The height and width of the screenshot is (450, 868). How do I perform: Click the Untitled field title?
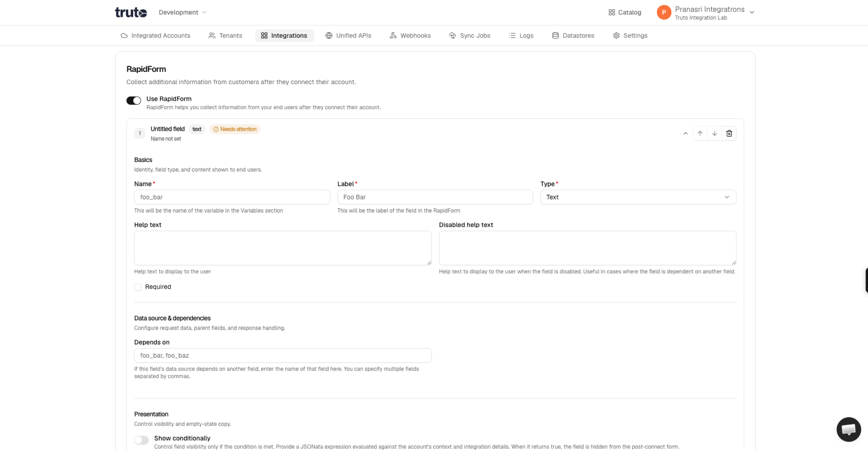pos(167,129)
